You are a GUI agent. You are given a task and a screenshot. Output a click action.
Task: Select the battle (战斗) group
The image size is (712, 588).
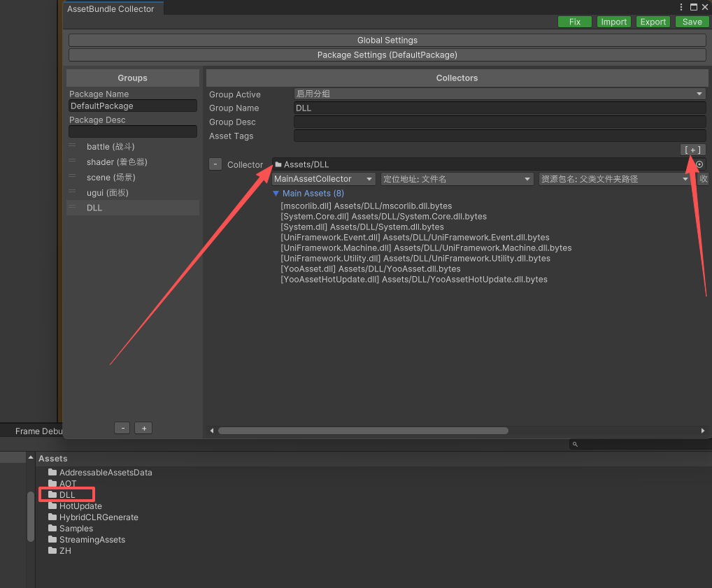tap(133, 147)
